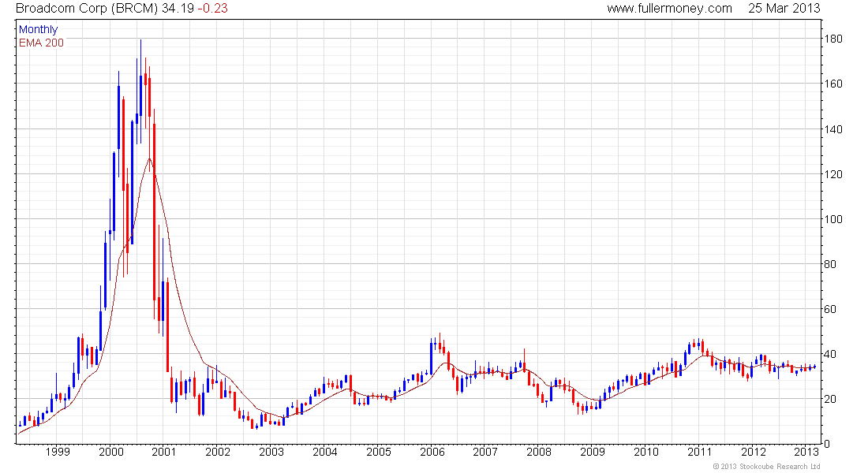Click the price change -0.23 value
The image size is (868, 473).
tap(212, 9)
